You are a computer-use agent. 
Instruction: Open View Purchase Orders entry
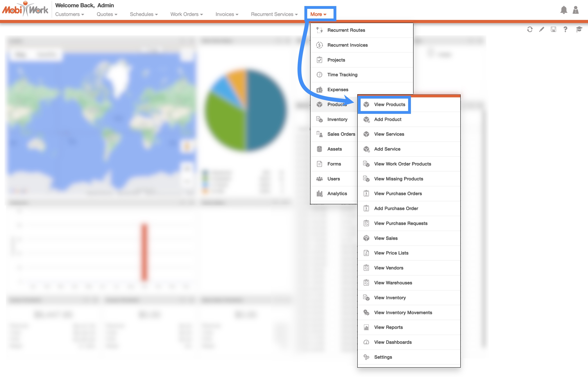[398, 194]
